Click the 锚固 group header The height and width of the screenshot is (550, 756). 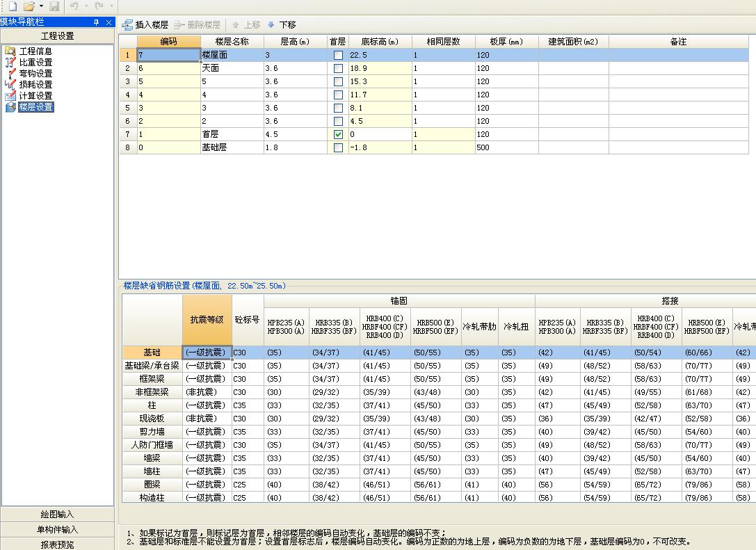[x=399, y=301]
